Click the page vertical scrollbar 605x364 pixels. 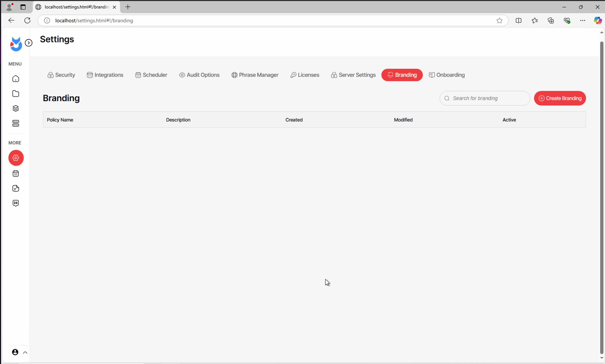click(601, 196)
